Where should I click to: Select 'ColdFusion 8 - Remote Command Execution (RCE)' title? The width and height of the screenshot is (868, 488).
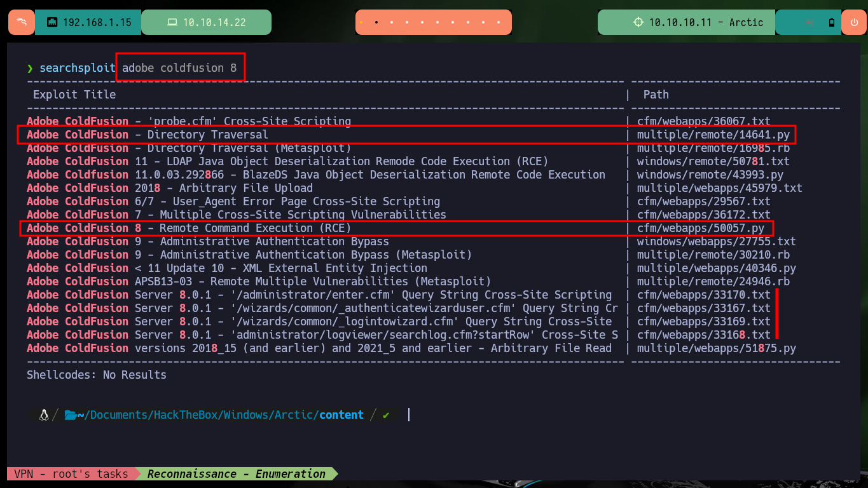point(189,228)
